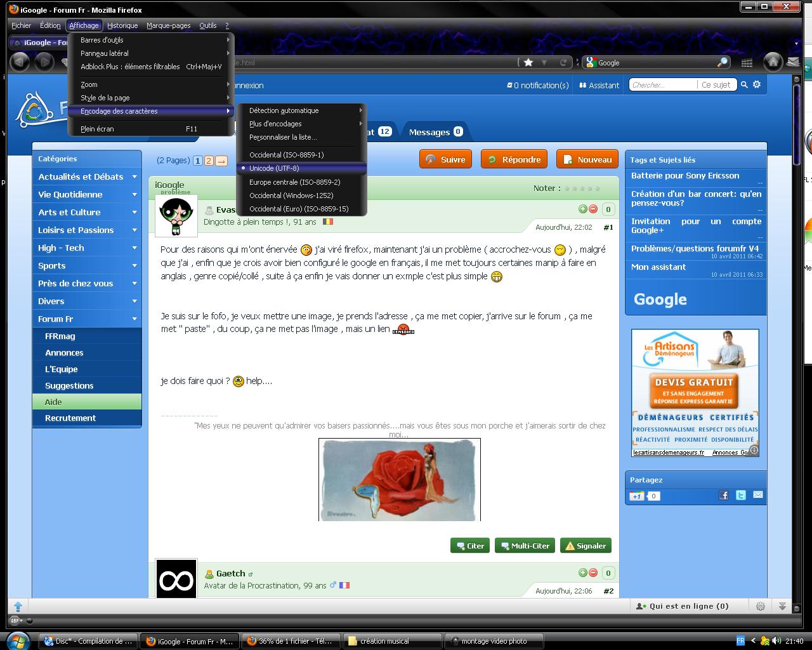The width and height of the screenshot is (812, 650).
Task: Expand High - Tech category
Action: pyautogui.click(x=87, y=248)
